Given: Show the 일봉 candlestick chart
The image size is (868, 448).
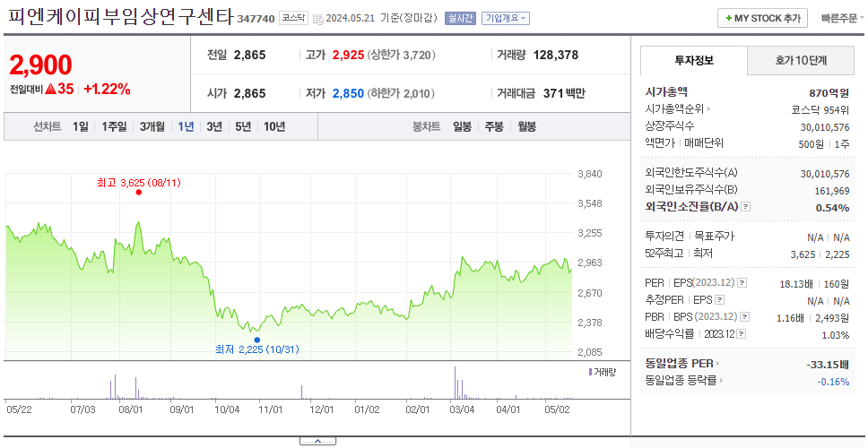Looking at the screenshot, I should (462, 126).
